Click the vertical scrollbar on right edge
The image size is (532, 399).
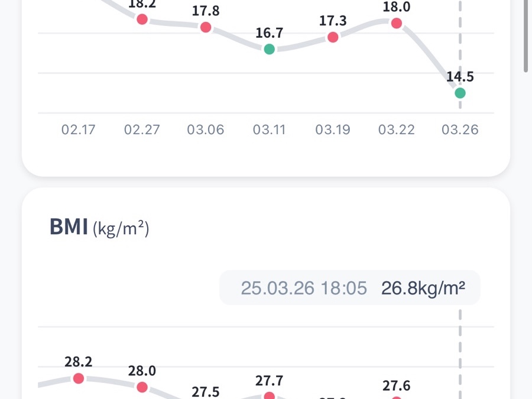pos(526,35)
